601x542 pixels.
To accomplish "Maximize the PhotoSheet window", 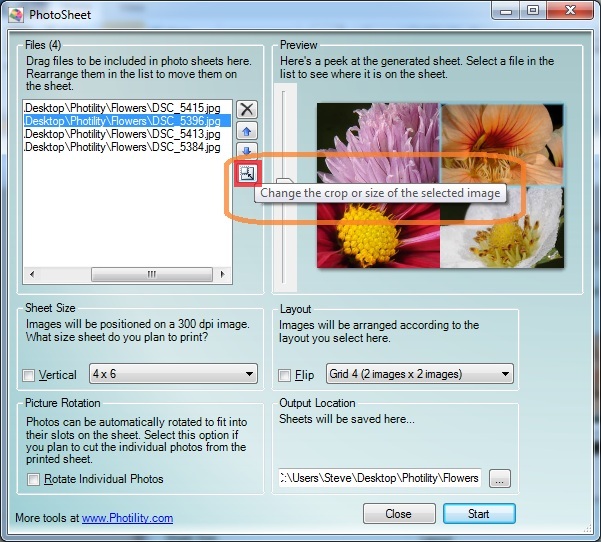I will point(533,11).
